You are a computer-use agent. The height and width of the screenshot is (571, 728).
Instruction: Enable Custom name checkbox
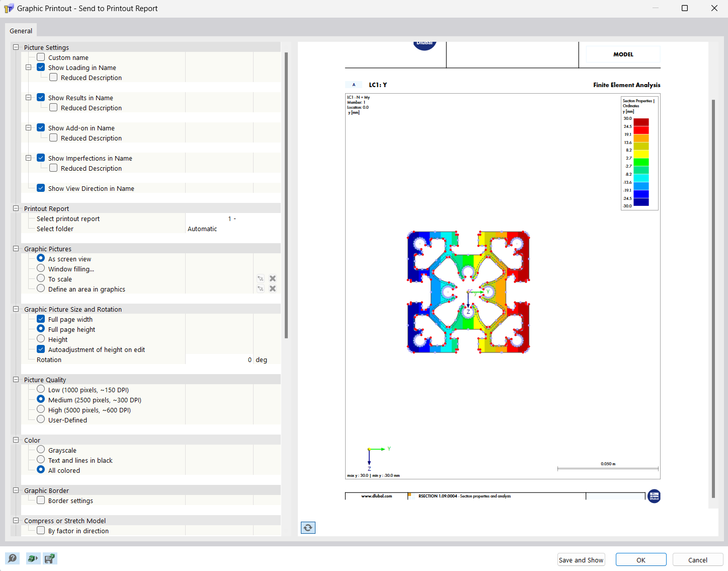(x=41, y=57)
